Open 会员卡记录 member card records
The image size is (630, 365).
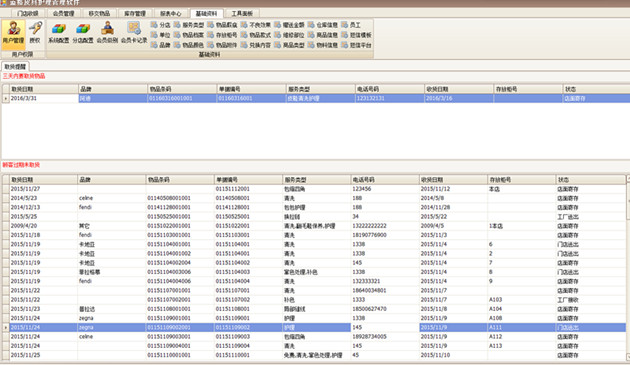(x=134, y=33)
